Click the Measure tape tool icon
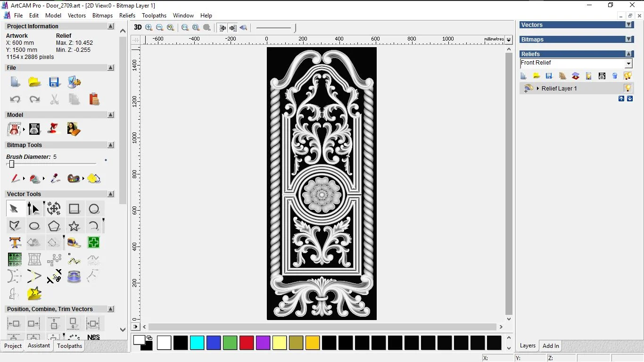 click(x=74, y=243)
